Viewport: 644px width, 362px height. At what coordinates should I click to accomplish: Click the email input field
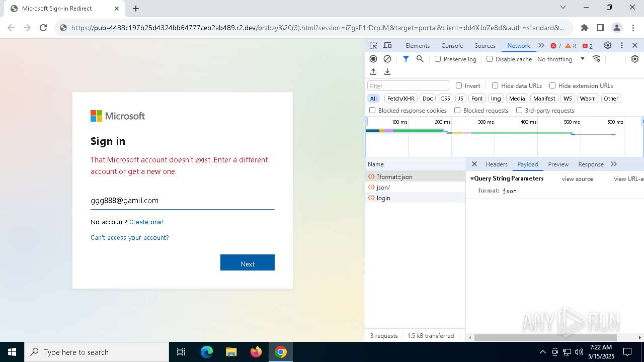pos(183,200)
